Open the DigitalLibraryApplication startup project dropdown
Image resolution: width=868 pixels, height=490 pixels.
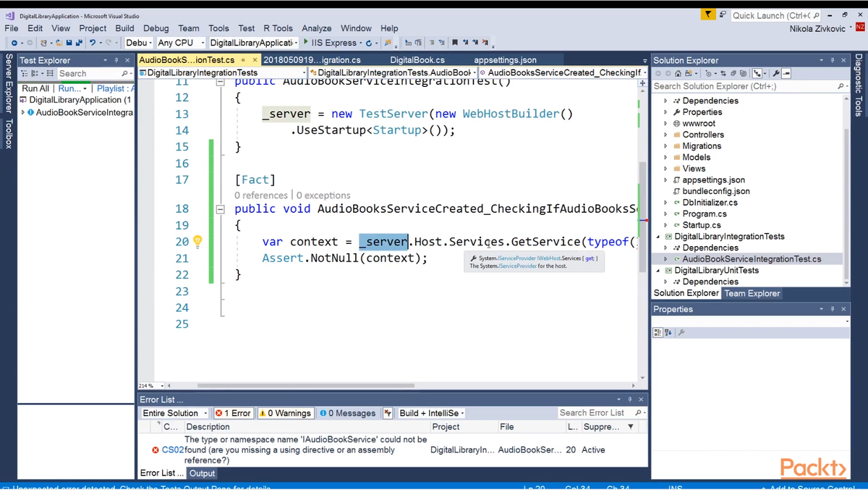(254, 43)
